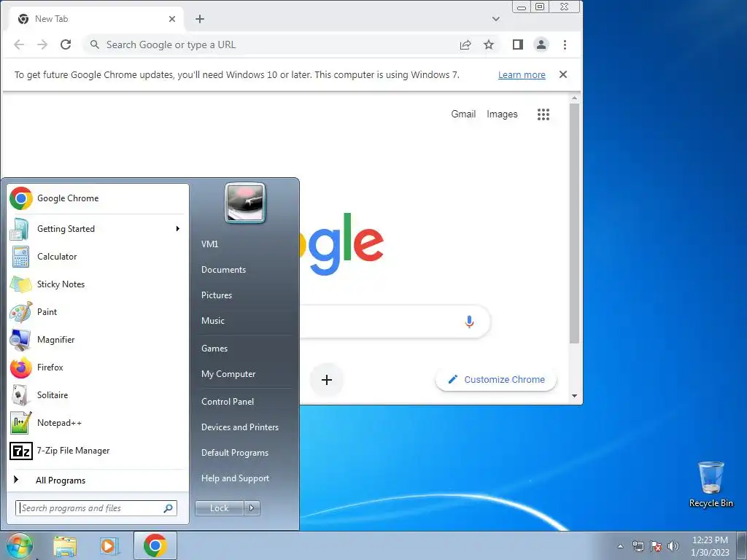Image resolution: width=747 pixels, height=560 pixels.
Task: Open Google apps grid
Action: click(x=543, y=114)
